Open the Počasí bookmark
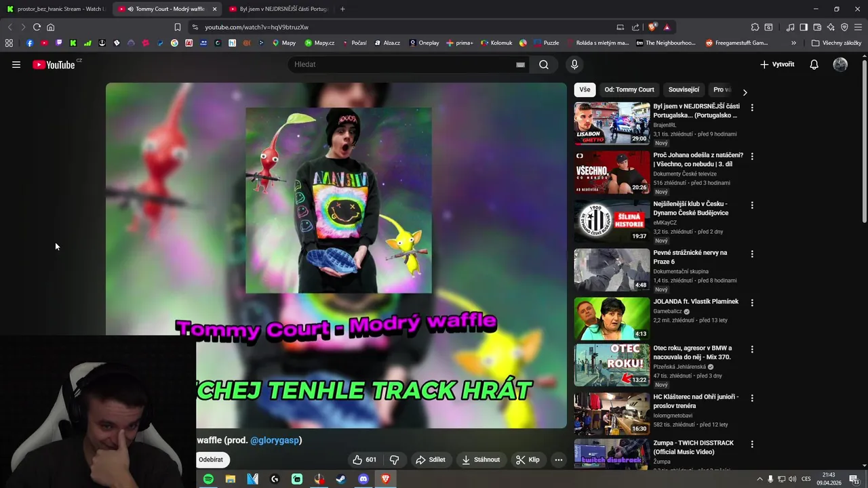This screenshot has height=488, width=868. [354, 43]
